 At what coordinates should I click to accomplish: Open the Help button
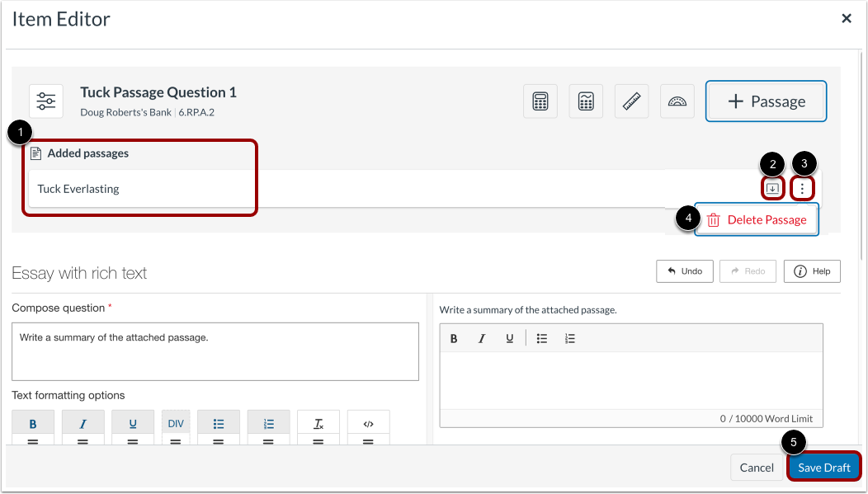click(x=812, y=271)
